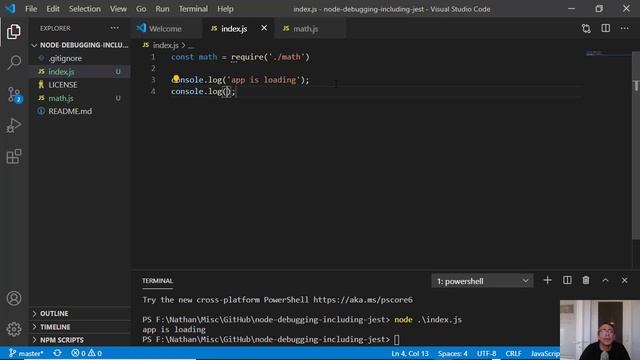The image size is (640, 360).
Task: Click the editor vertical scrollbar
Action: [x=636, y=145]
